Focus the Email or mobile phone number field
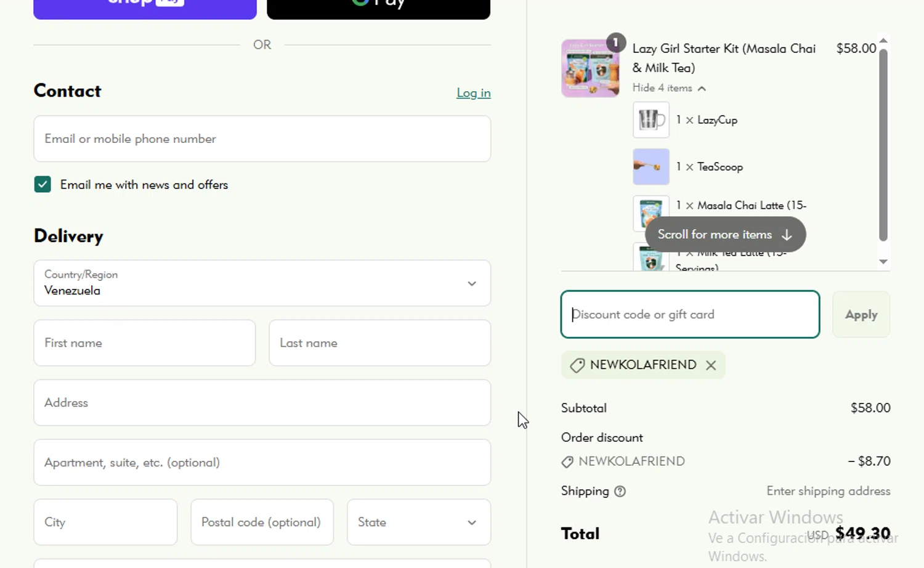This screenshot has width=924, height=568. coord(262,139)
